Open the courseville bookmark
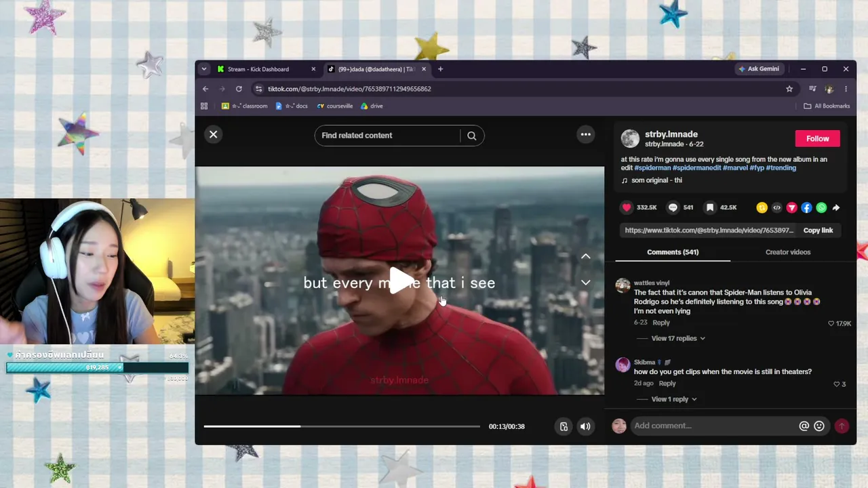Screen dimensions: 868x488 pos(335,106)
